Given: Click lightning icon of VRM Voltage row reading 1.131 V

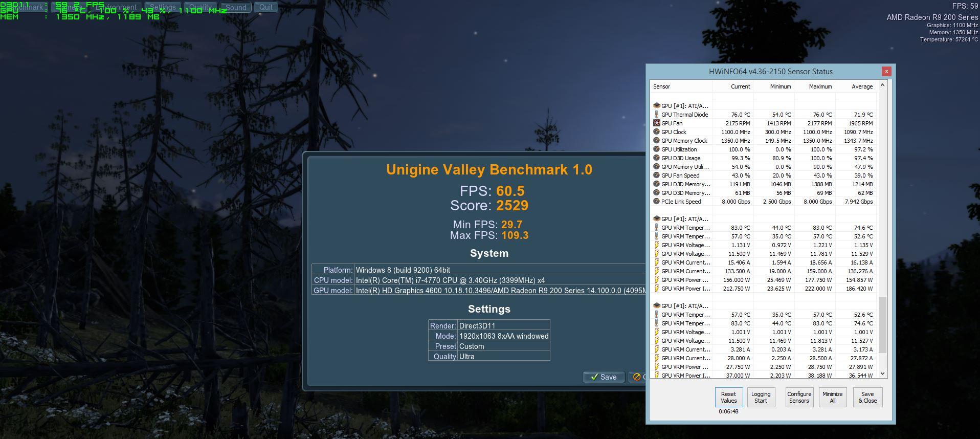Looking at the screenshot, I should click(656, 245).
